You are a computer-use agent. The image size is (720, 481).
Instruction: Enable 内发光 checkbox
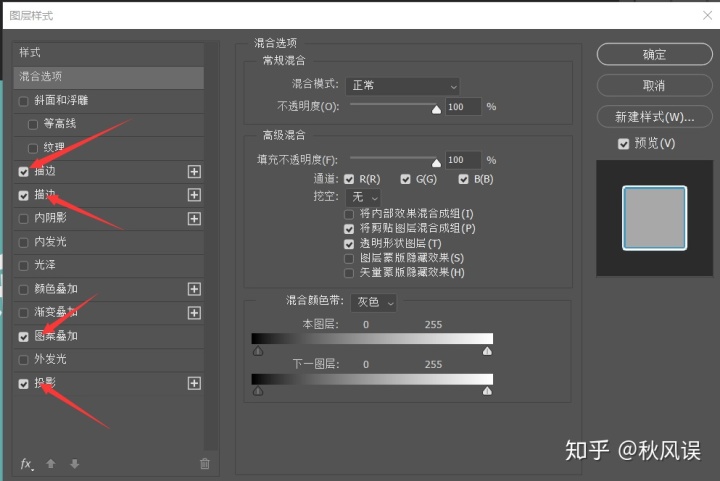(x=23, y=242)
